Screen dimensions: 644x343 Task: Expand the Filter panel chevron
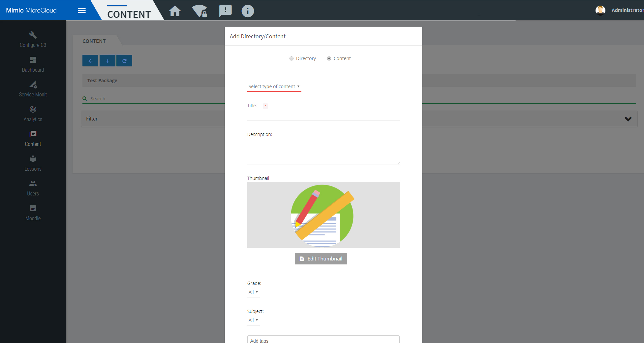point(628,119)
